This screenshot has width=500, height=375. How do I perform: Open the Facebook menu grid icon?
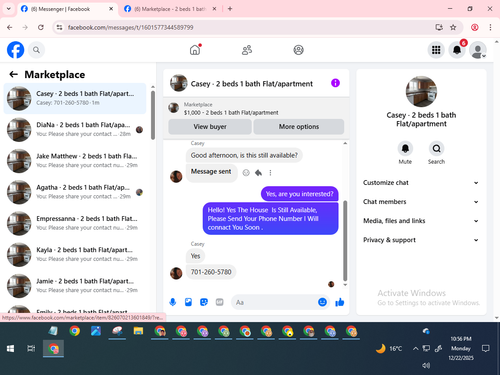tap(436, 50)
